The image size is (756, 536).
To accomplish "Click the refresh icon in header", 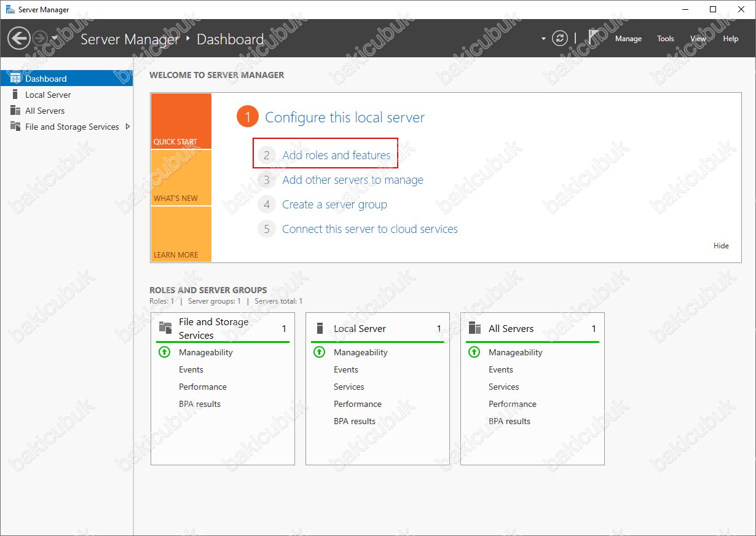I will coord(560,38).
